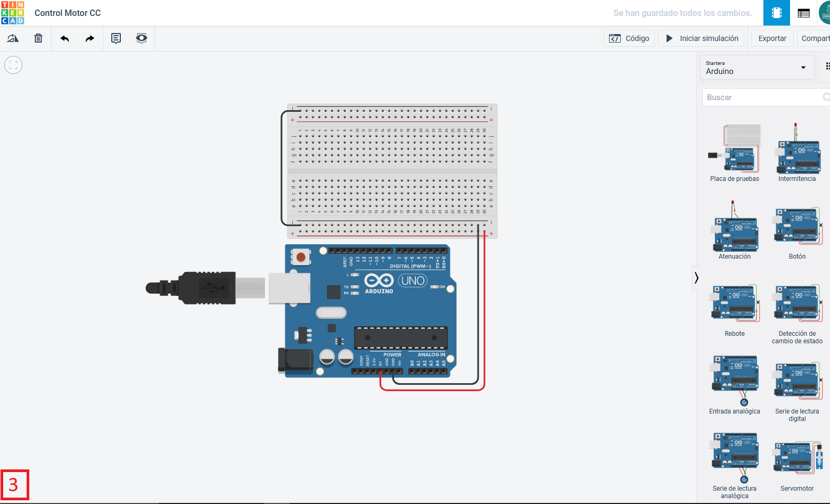The height and width of the screenshot is (504, 830).
Task: Delete selected component with trash icon
Action: (x=38, y=38)
